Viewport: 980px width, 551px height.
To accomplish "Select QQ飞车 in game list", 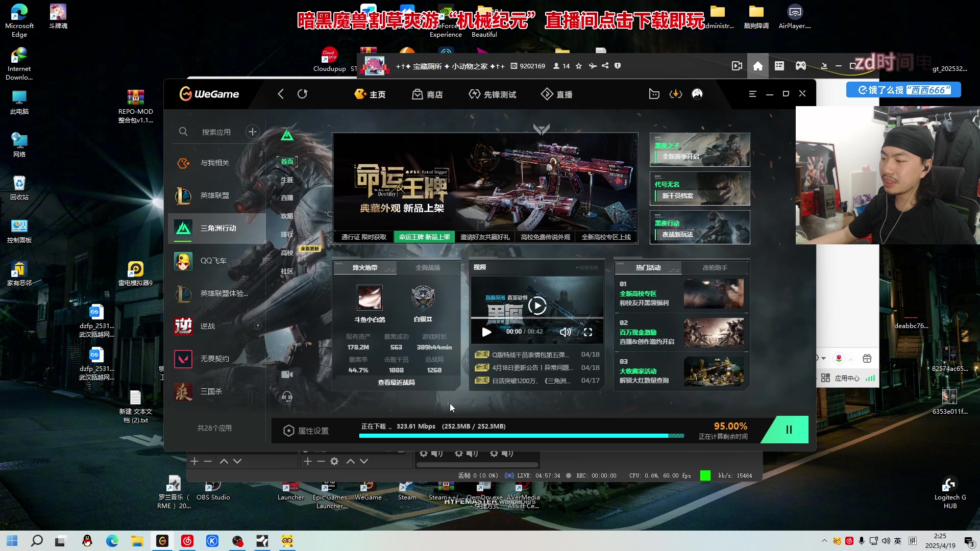I will coord(217,261).
